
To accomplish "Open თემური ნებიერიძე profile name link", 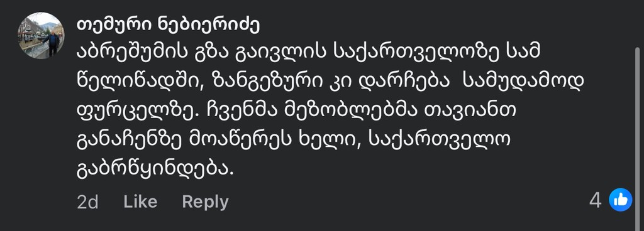I will click(x=169, y=25).
